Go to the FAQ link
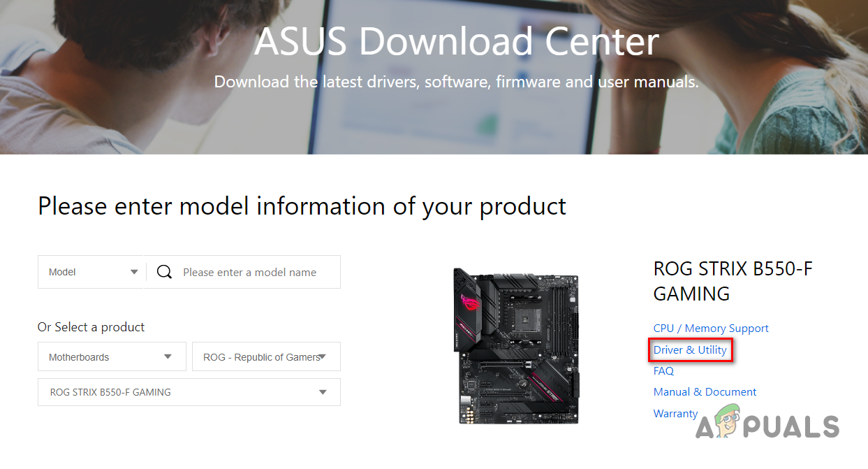 663,371
